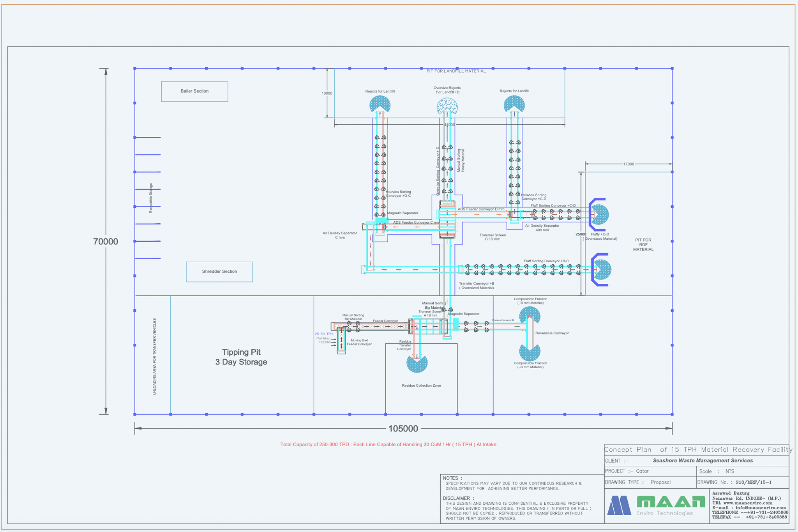Click the NOTES : heading
Image resolution: width=798 pixels, height=532 pixels.
pos(453,478)
